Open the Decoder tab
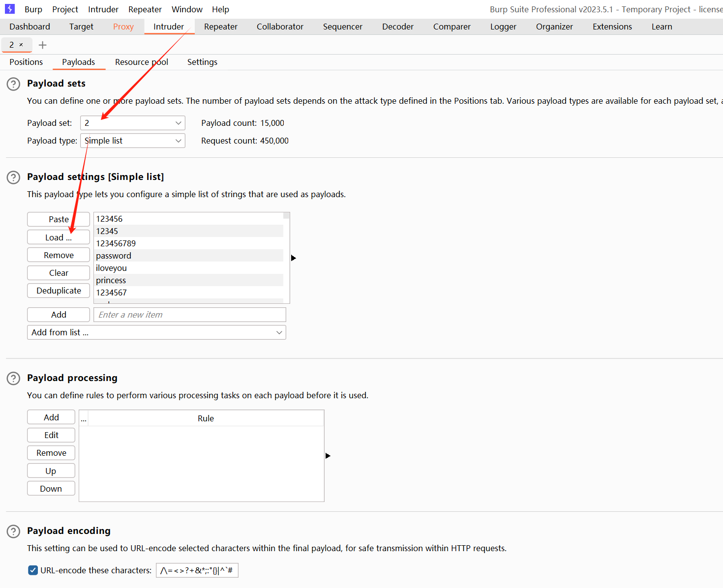The height and width of the screenshot is (588, 723). (x=398, y=27)
